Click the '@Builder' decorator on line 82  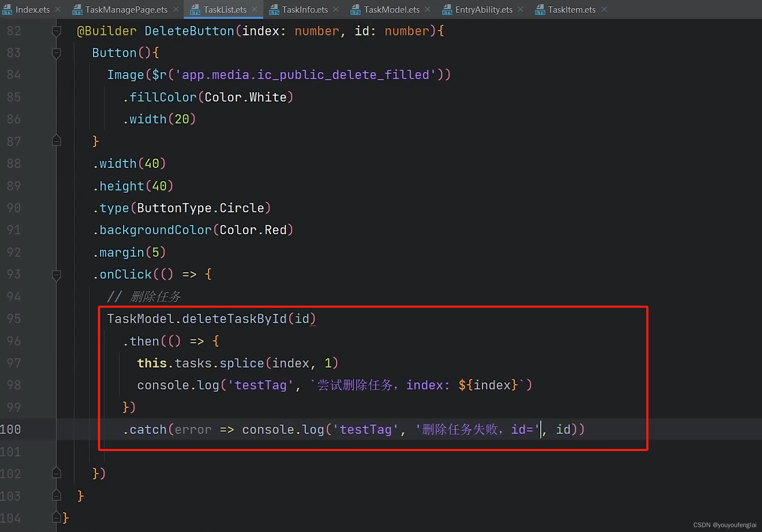click(107, 31)
